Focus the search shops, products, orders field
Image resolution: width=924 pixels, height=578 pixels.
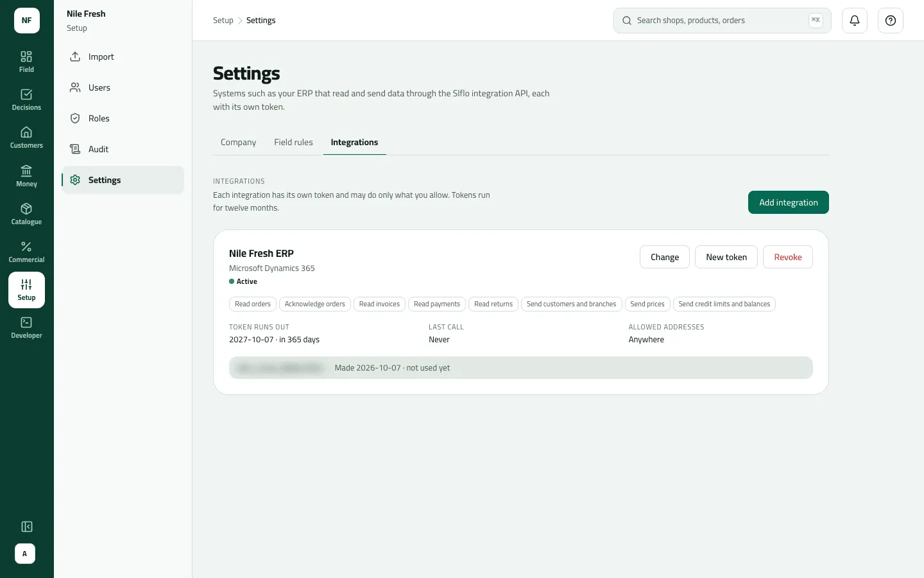723,21
